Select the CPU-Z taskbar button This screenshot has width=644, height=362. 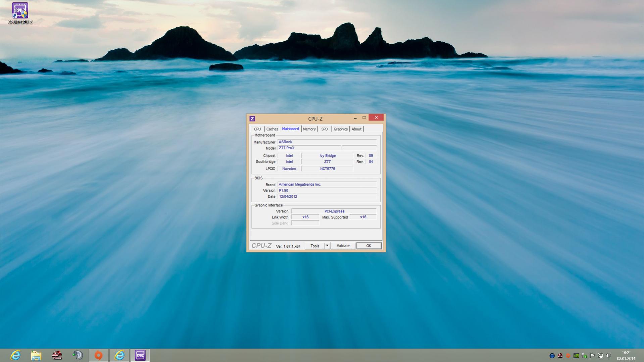(140, 355)
